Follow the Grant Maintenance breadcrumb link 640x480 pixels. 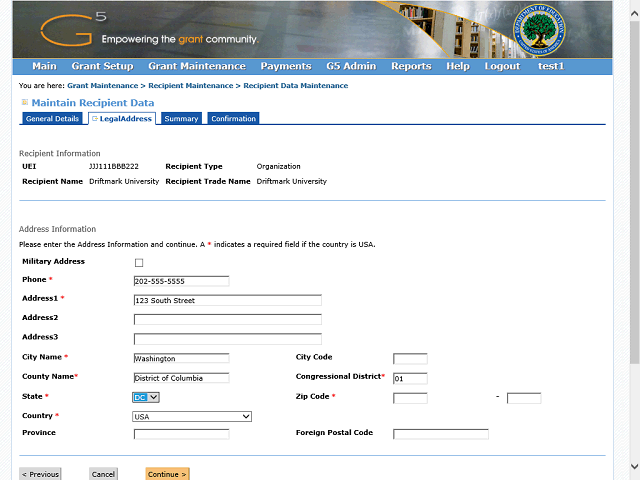(102, 86)
